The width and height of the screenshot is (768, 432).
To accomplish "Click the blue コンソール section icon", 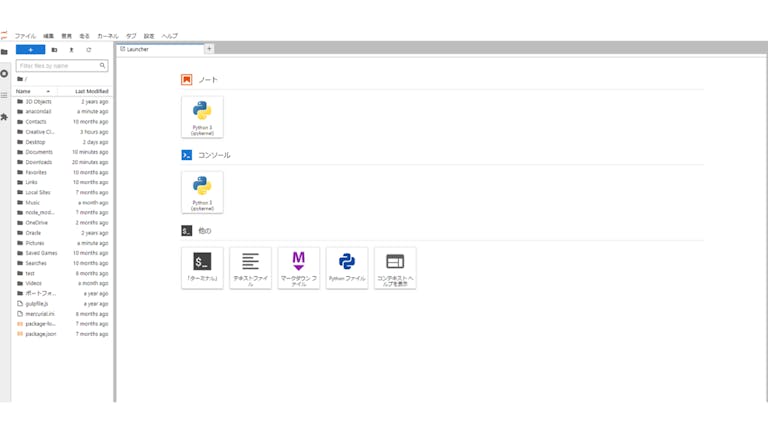I will (x=187, y=155).
